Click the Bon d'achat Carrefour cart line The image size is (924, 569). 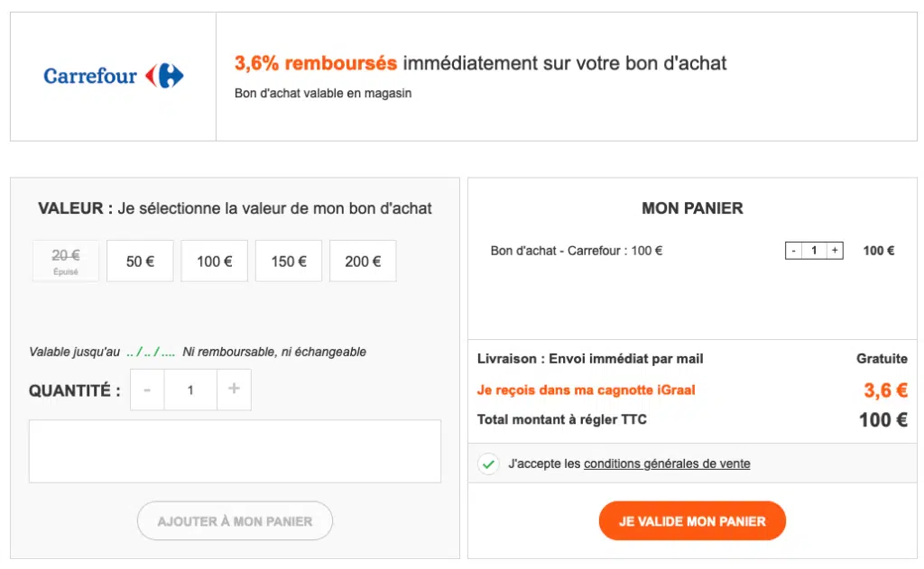coord(577,251)
